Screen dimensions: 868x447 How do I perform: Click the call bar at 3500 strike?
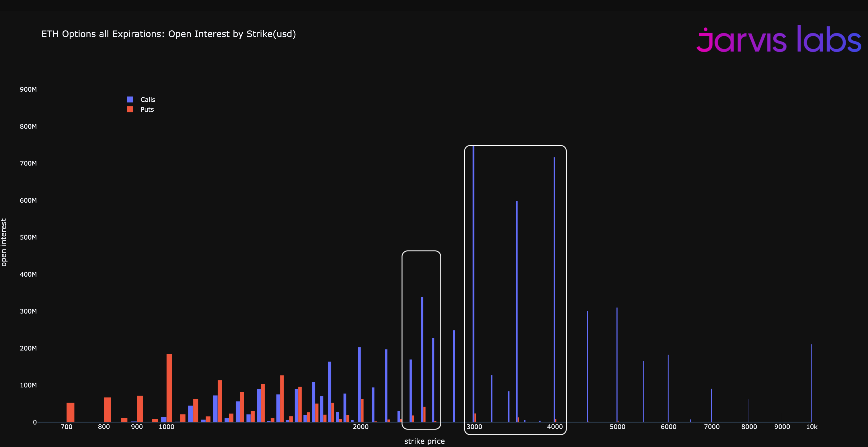[516, 310]
